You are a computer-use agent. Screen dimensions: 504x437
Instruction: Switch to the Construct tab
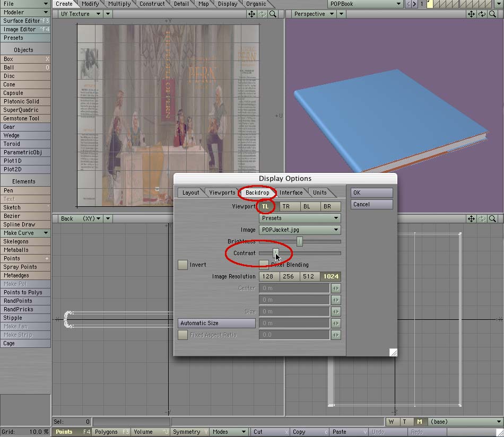point(152,4)
